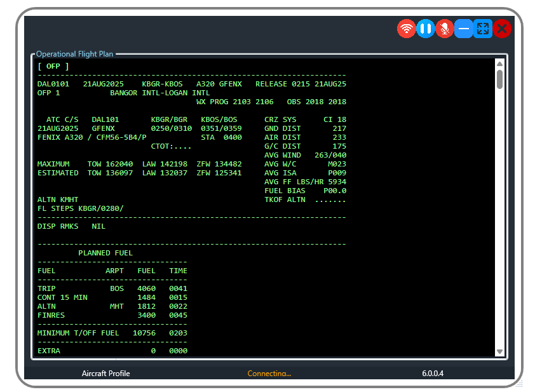The width and height of the screenshot is (535, 392).
Task: Click the estimated LAW value 132037
Action: 173,173
